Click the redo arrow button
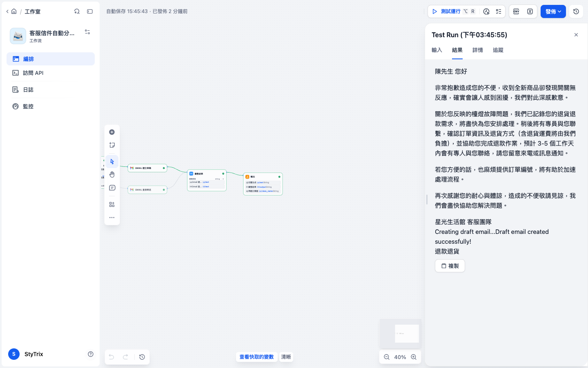Screen dimensions: 588x368 [126, 357]
